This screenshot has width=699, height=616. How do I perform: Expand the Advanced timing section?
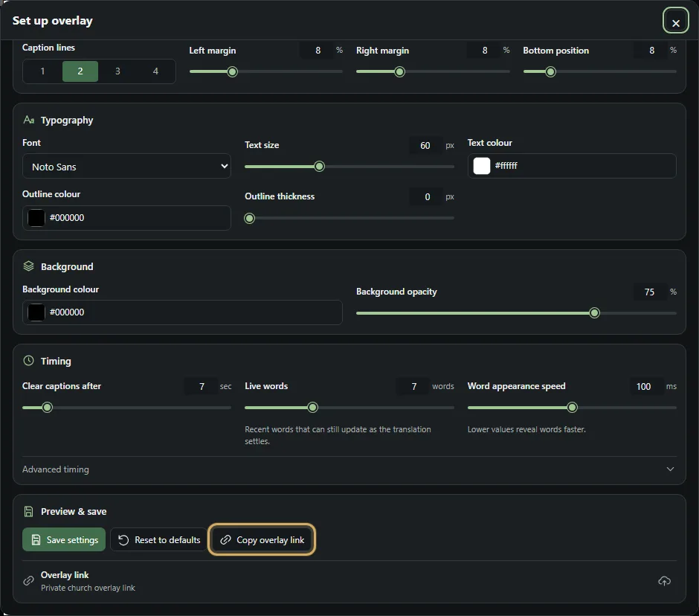pyautogui.click(x=349, y=469)
